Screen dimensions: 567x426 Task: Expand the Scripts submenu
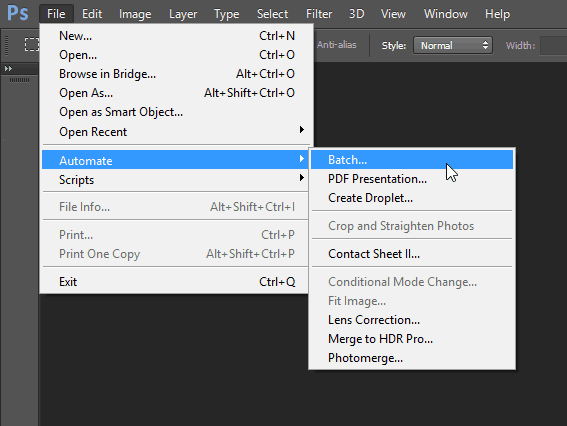175,180
